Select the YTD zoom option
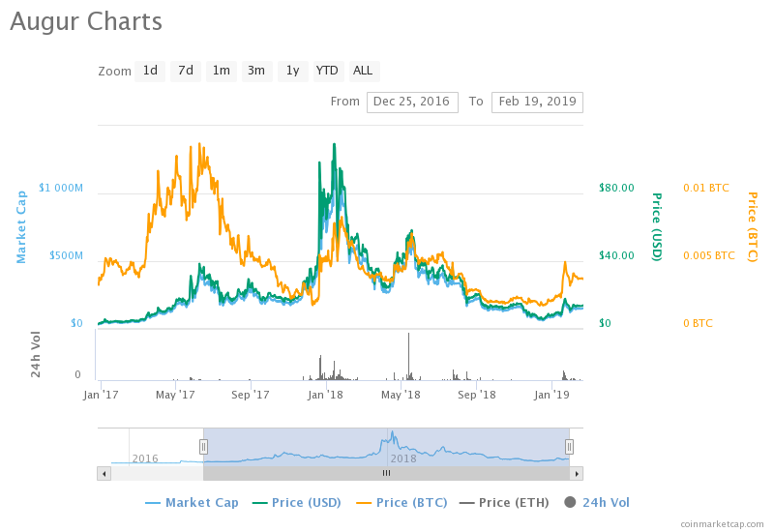774x532 pixels. click(328, 71)
